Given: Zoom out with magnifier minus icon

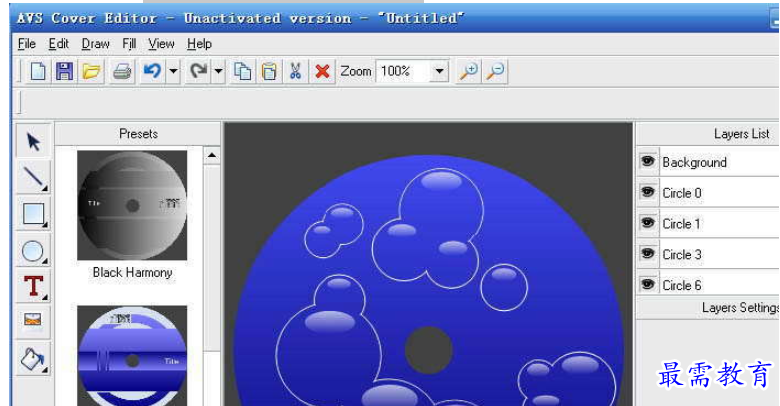Looking at the screenshot, I should point(495,71).
